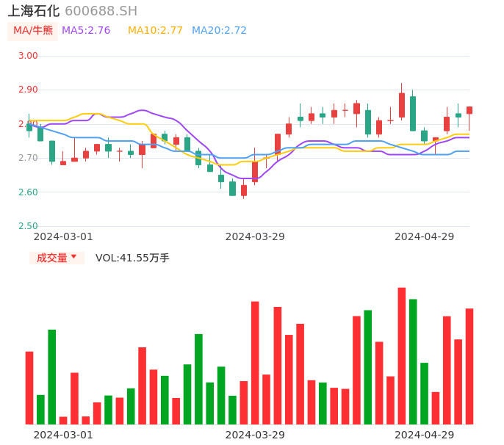Click the 3.00 price axis label
This screenshot has height=445, width=504.
28,56
